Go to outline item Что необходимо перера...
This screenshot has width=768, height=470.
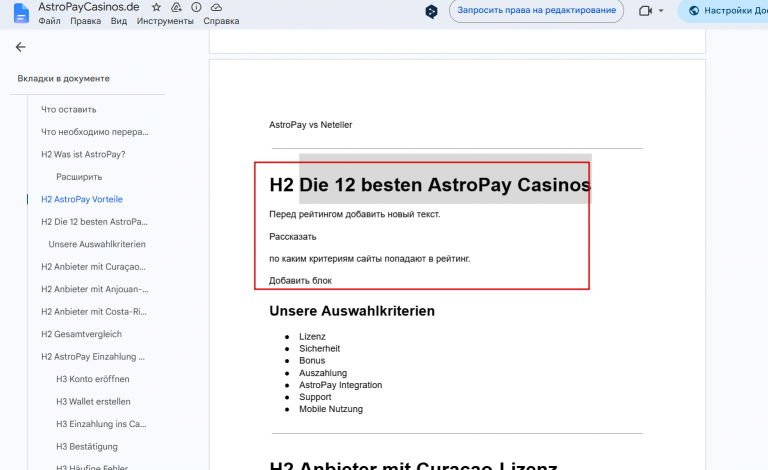coord(95,132)
